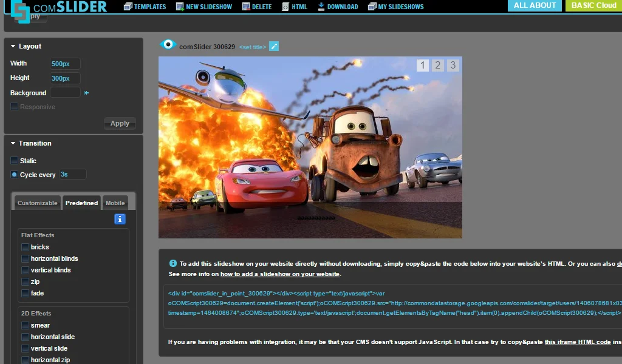Create a New Slideshow from the top toolbar
Viewport: 622px width, 364px height.
(179, 7)
